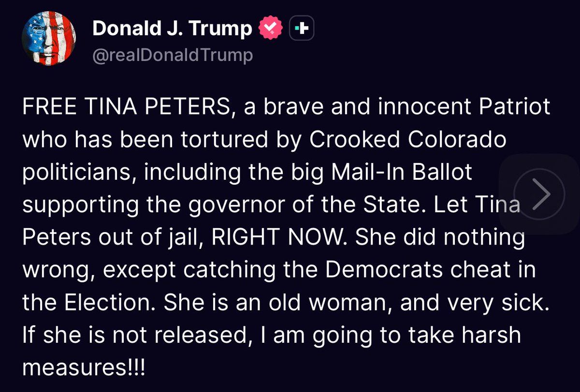This screenshot has height=392, width=580.
Task: Click "governor of the State" in the post
Action: point(300,206)
